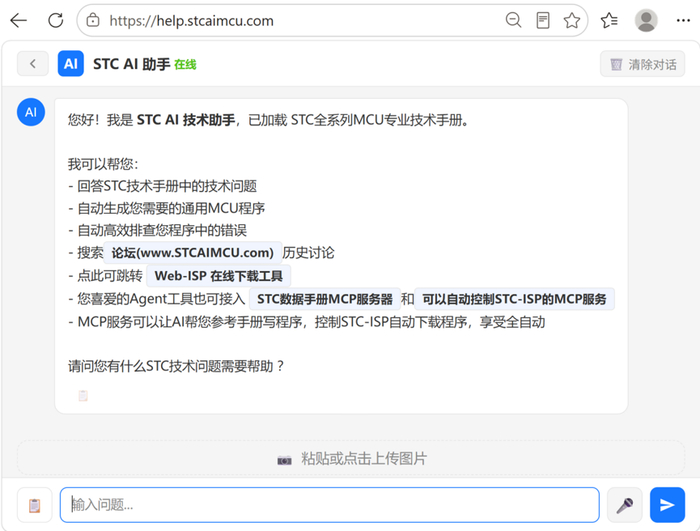Open the browser's three-dot settings menu
Viewport: 700px width, 531px height.
click(683, 21)
